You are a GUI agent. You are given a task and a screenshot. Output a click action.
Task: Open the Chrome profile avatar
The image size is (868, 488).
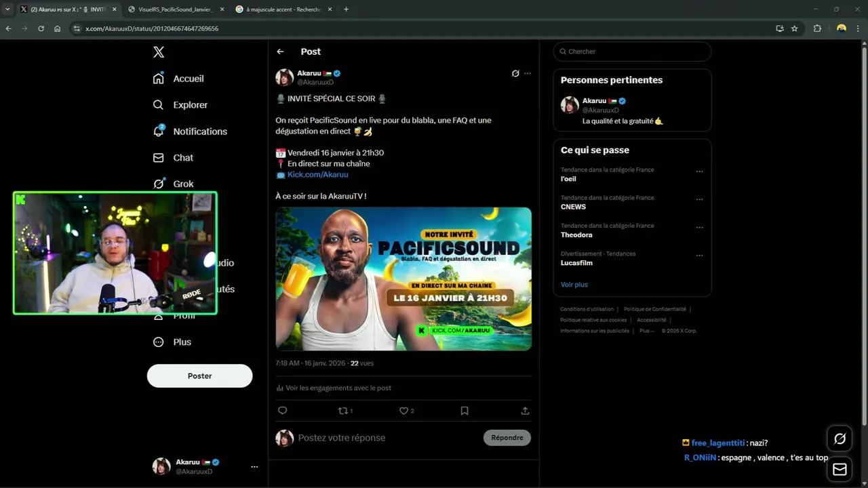[842, 28]
